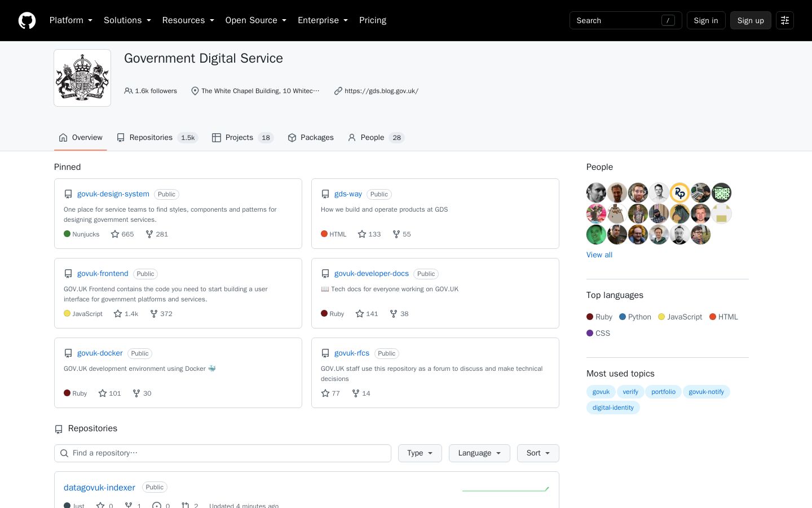Click the datagovuk-indexer activity sparkline
This screenshot has height=508, width=812.
506,489
